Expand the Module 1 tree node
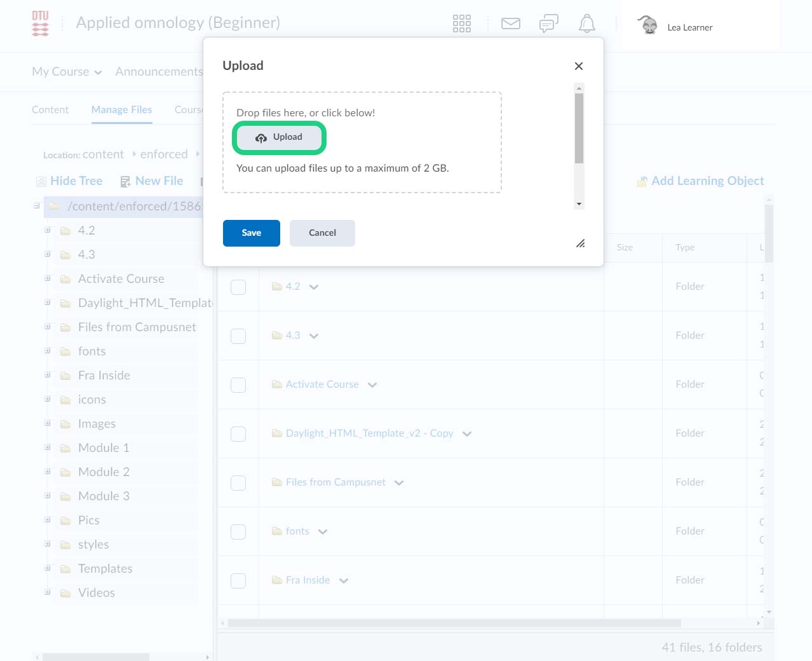The height and width of the screenshot is (661, 812). click(x=48, y=447)
